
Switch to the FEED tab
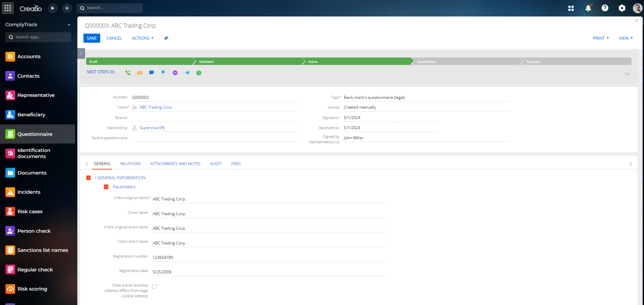[x=236, y=163]
